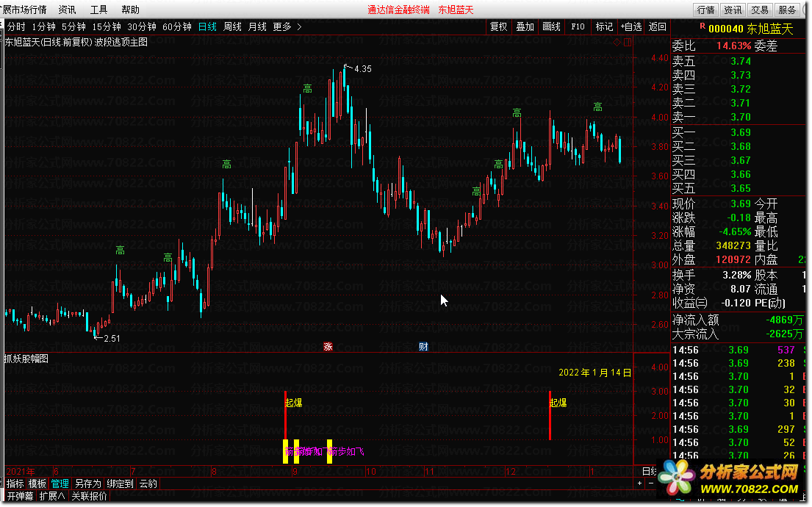Click 绑定到 in bottom bar

tap(120, 483)
